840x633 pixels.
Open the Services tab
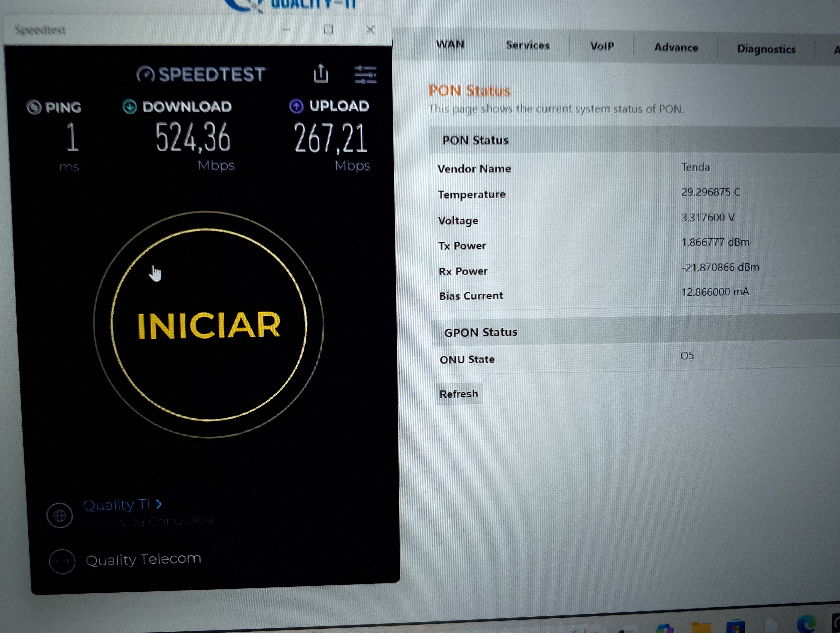pyautogui.click(x=527, y=46)
